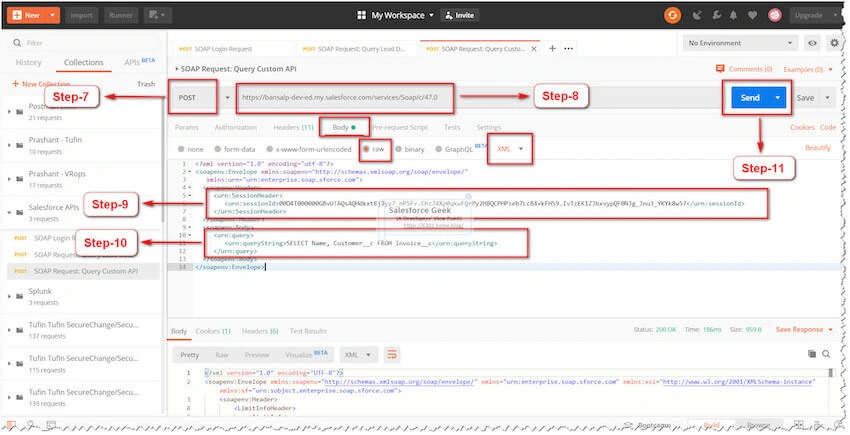This screenshot has width=850, height=435.
Task: Select the binary body radio
Action: click(398, 149)
